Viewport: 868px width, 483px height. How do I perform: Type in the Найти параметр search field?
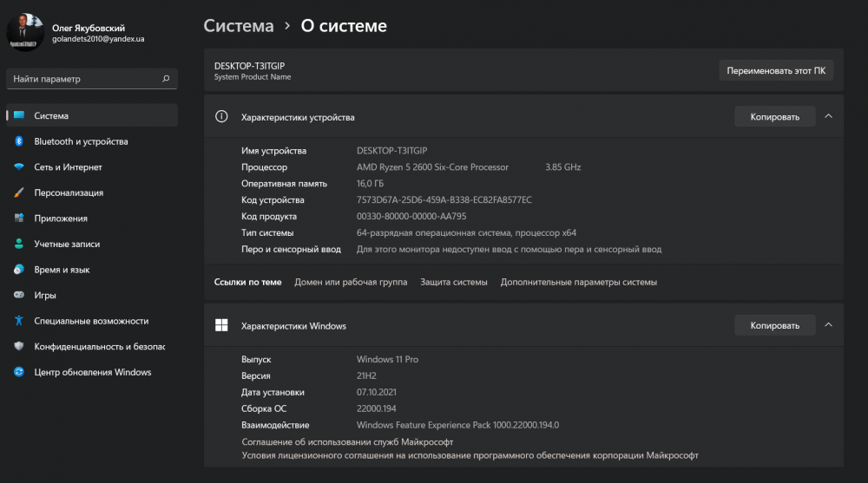(82, 79)
